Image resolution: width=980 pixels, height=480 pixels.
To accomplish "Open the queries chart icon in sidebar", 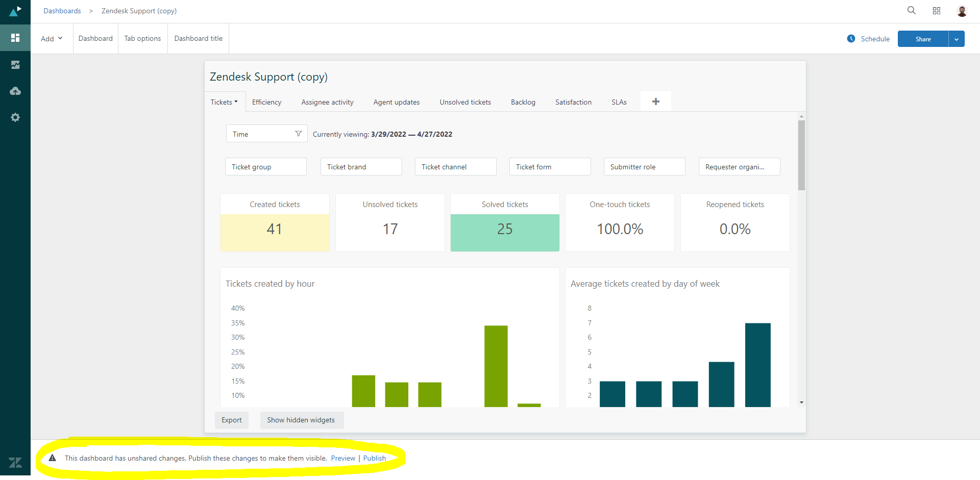I will [x=15, y=65].
